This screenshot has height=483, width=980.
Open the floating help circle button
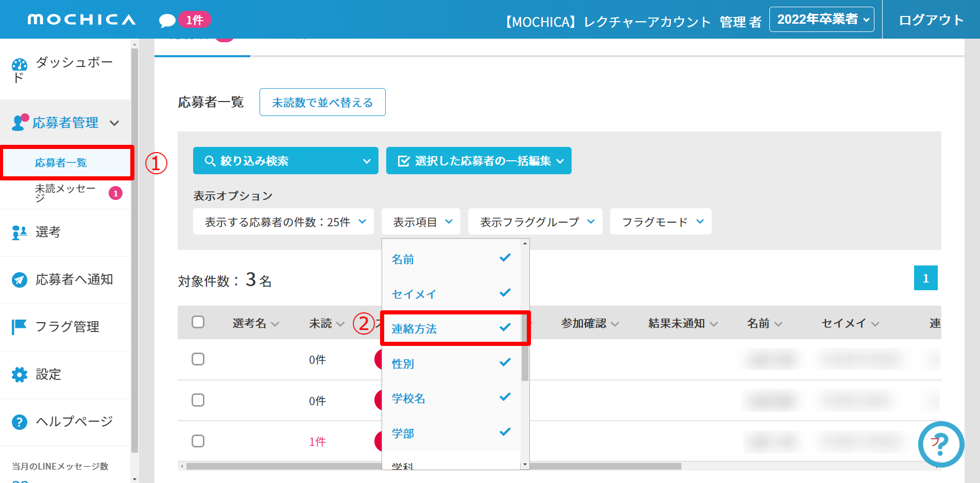tap(940, 444)
